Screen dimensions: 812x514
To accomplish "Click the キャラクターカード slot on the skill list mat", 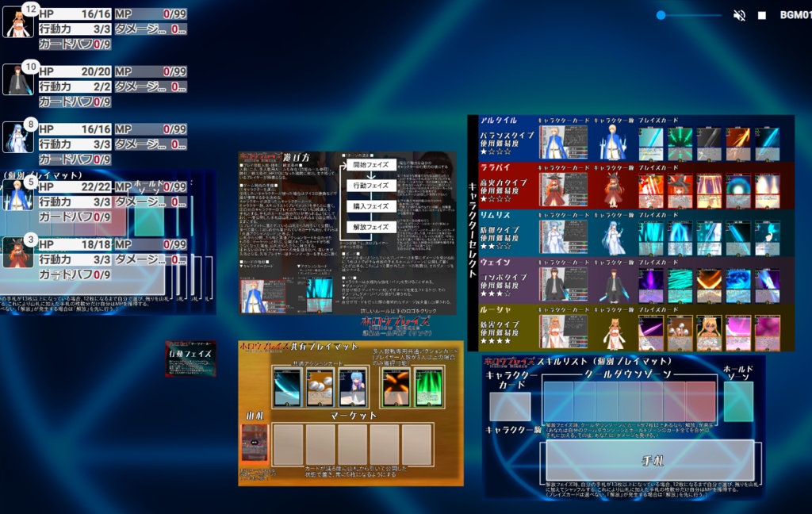I will tap(510, 406).
